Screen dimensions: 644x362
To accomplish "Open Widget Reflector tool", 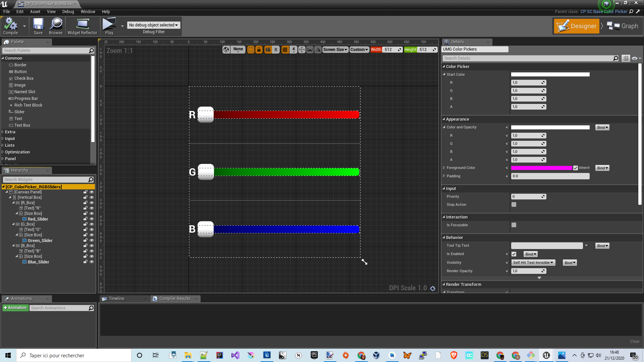I will (82, 26).
